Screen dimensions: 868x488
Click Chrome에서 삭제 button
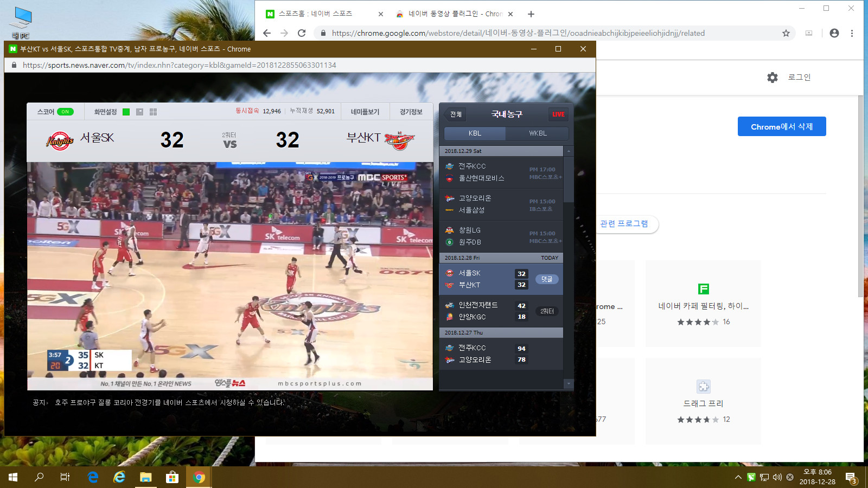[782, 126]
